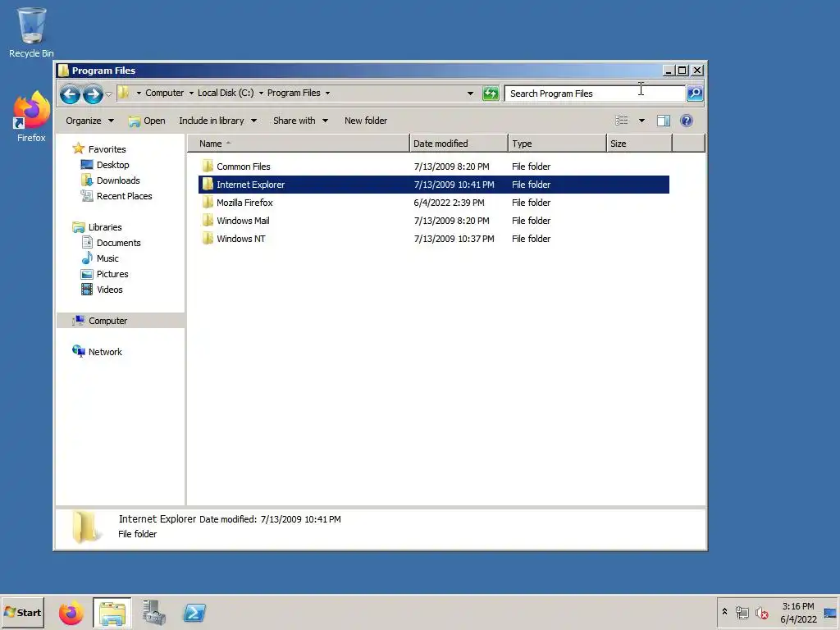Screen dimensions: 840x630
Task: Expand the dropdown after Local Disk (C:)
Action: (x=261, y=94)
